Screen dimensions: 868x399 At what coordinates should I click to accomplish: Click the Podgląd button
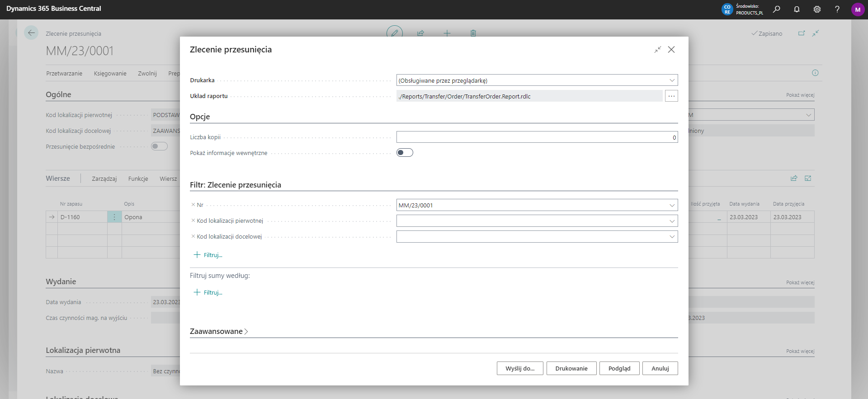tap(619, 368)
